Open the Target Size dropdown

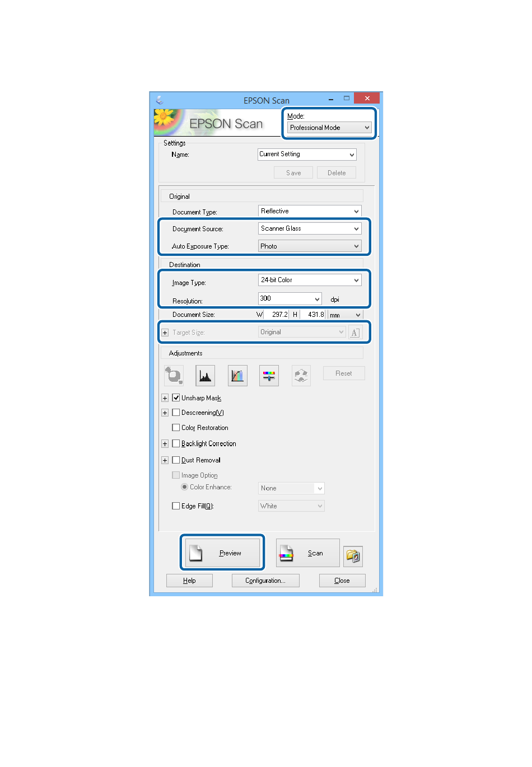[x=302, y=332]
